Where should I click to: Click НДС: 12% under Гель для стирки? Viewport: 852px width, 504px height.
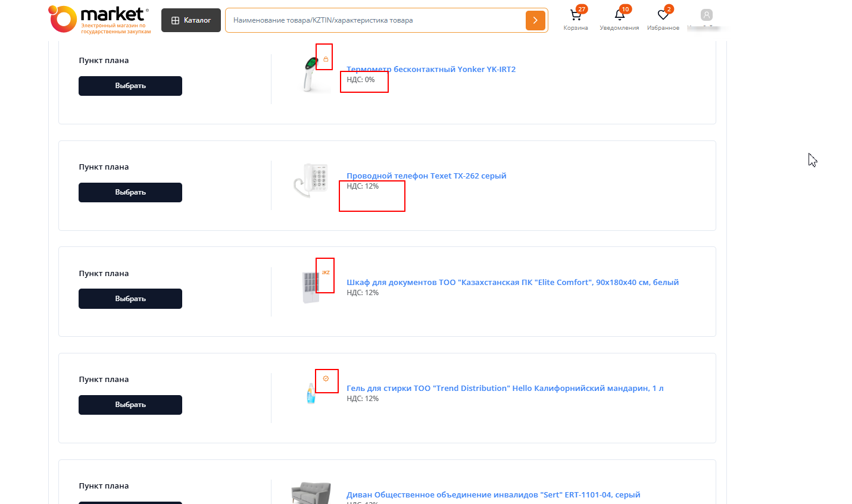[363, 399]
